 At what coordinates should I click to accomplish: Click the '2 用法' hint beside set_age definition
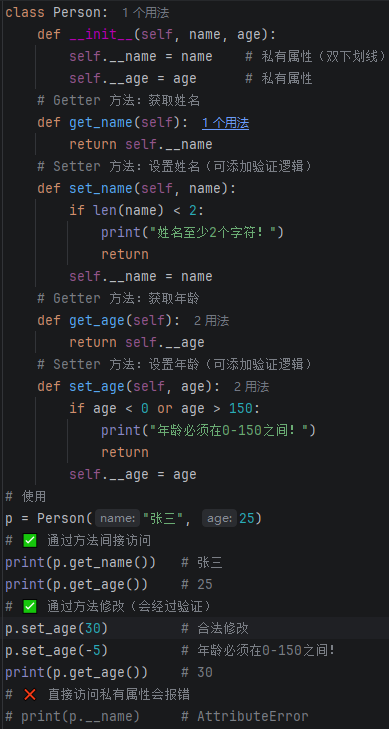(251, 387)
